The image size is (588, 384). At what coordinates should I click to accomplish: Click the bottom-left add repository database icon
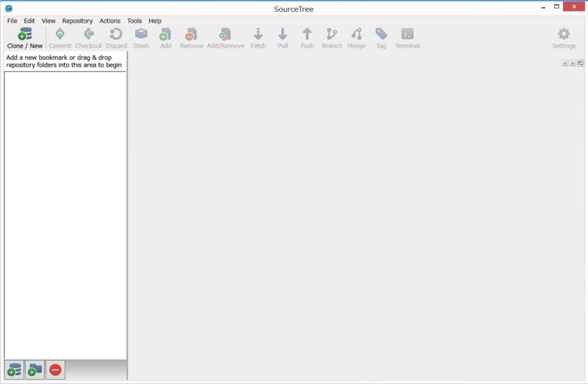(14, 370)
